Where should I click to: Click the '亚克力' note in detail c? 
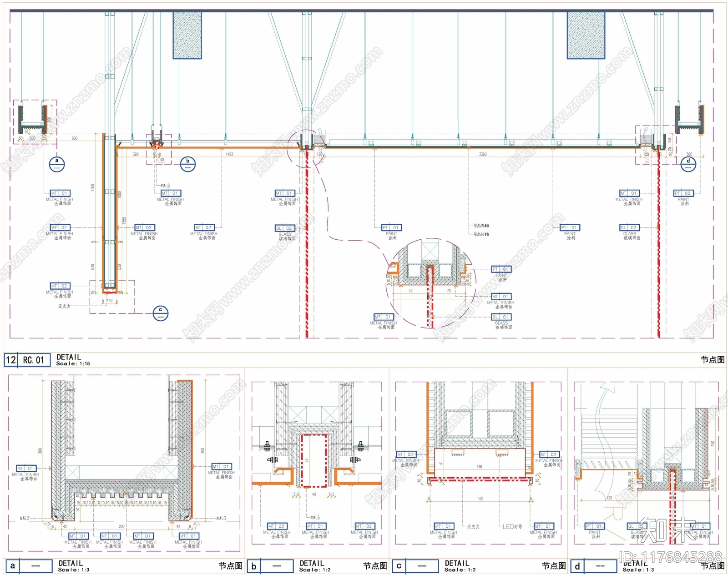point(473,526)
